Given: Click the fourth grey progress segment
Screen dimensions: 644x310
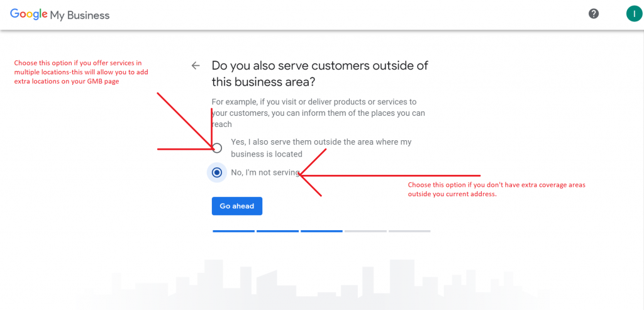Looking at the screenshot, I should point(365,231).
